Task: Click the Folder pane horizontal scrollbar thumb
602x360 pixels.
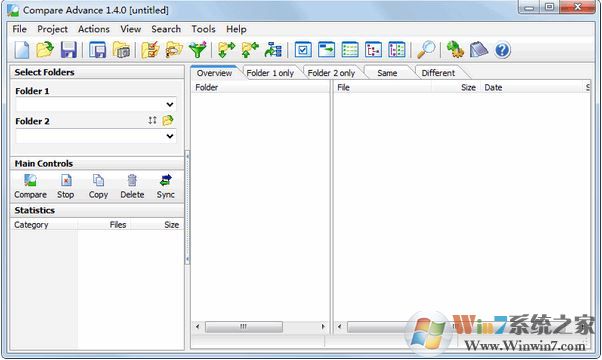Action: click(x=244, y=327)
